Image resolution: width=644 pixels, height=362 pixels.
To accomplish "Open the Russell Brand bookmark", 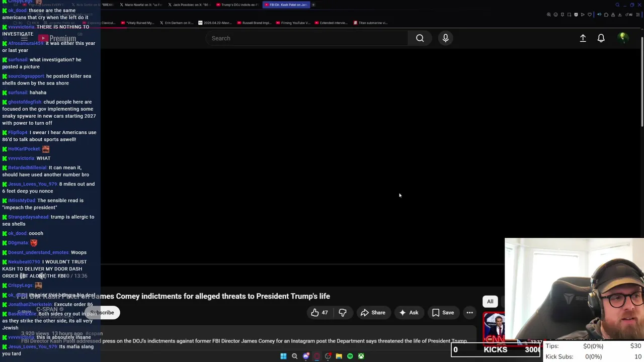I will [x=254, y=23].
